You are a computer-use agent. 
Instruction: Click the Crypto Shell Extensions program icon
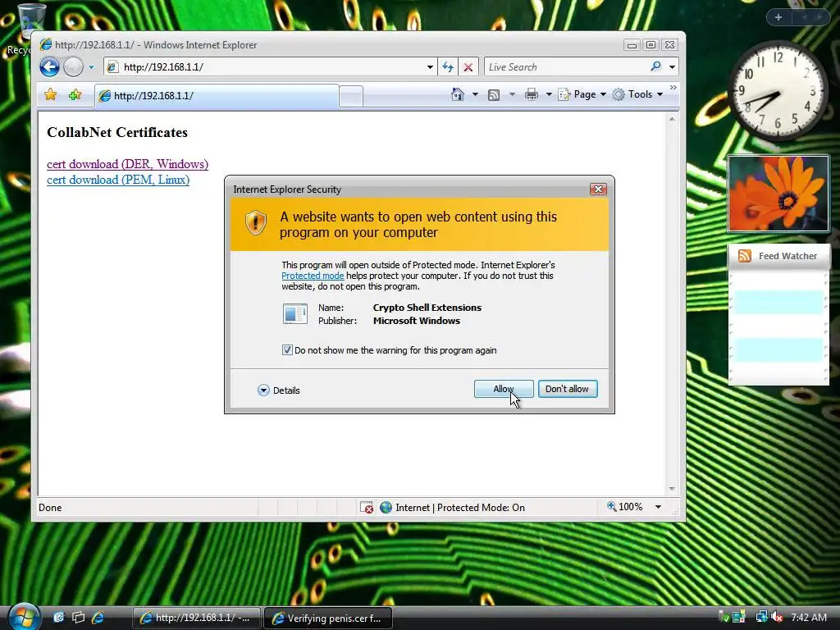click(294, 314)
